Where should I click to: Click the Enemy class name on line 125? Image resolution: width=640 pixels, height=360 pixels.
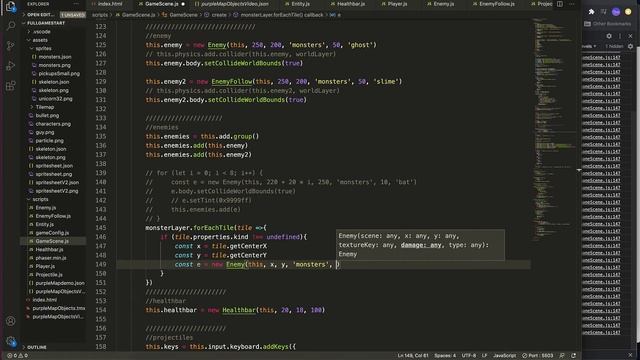pyautogui.click(x=216, y=45)
